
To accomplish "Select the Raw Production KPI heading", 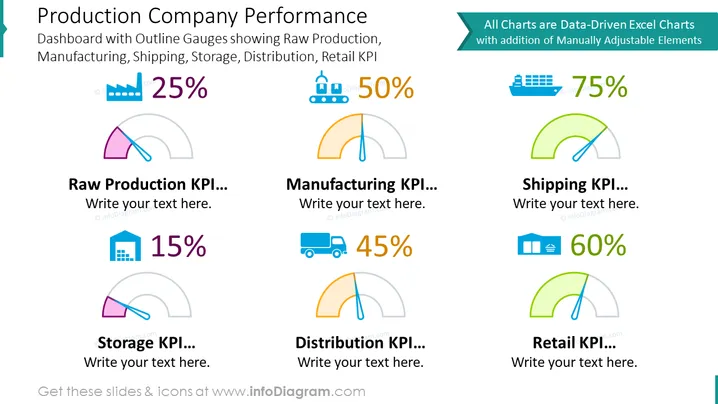I will 148,184.
